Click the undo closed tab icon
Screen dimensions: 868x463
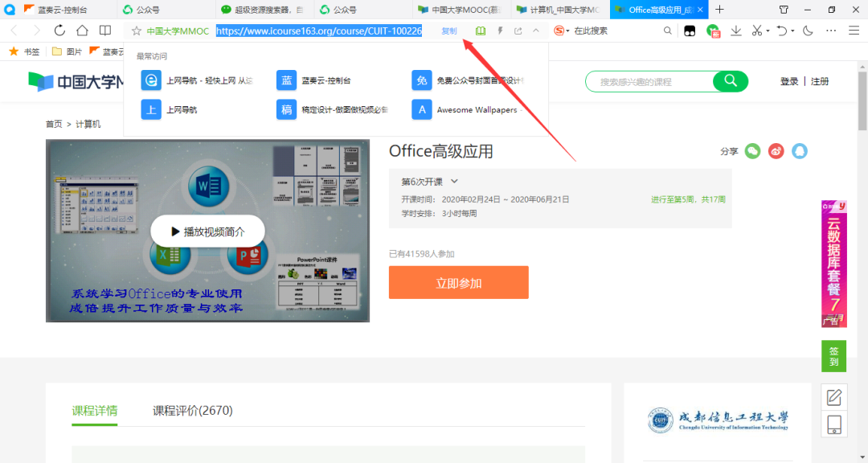click(x=782, y=31)
